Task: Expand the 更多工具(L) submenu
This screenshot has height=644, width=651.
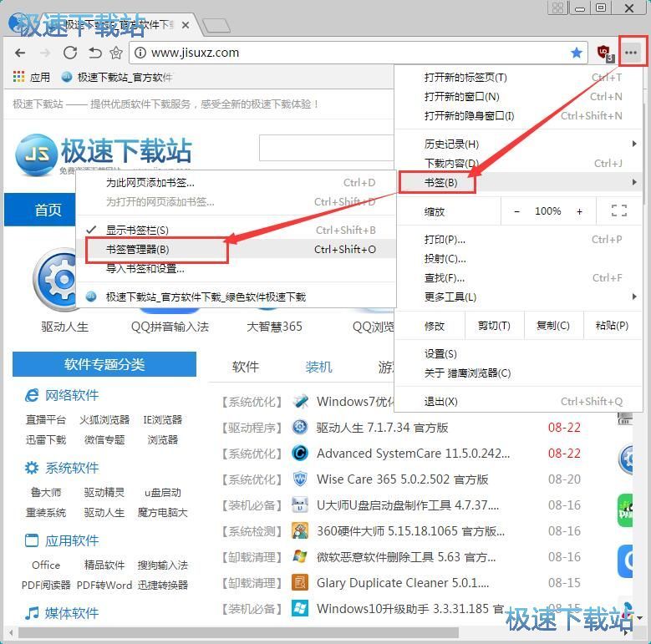Action: [x=518, y=297]
